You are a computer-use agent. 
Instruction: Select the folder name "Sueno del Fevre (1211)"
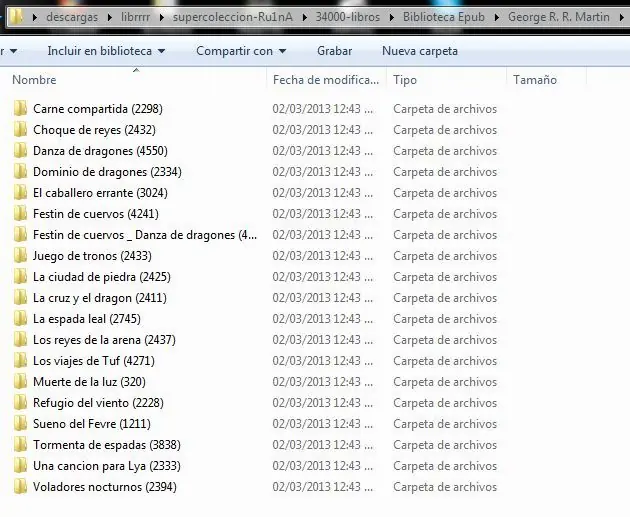[92, 424]
